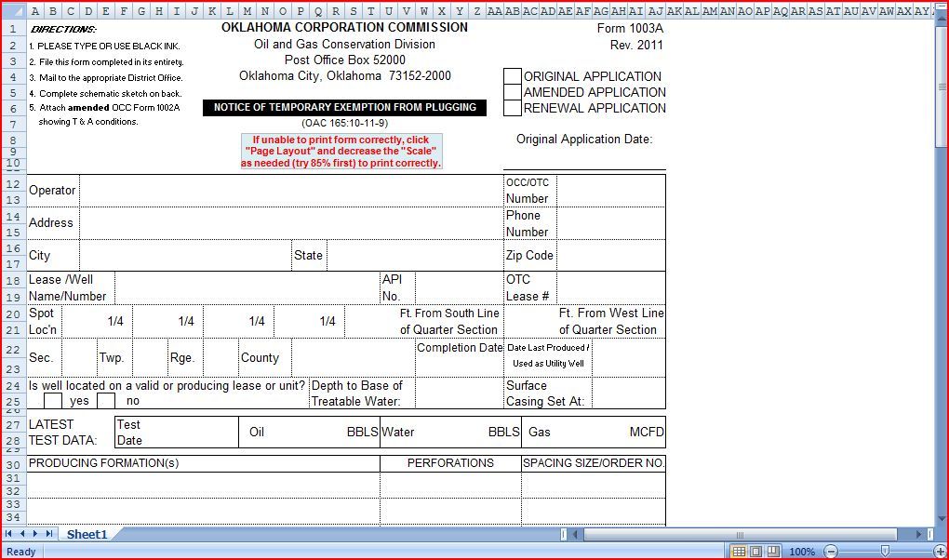Click the 'Ready' status bar indicator
949x560 pixels.
coord(20,552)
